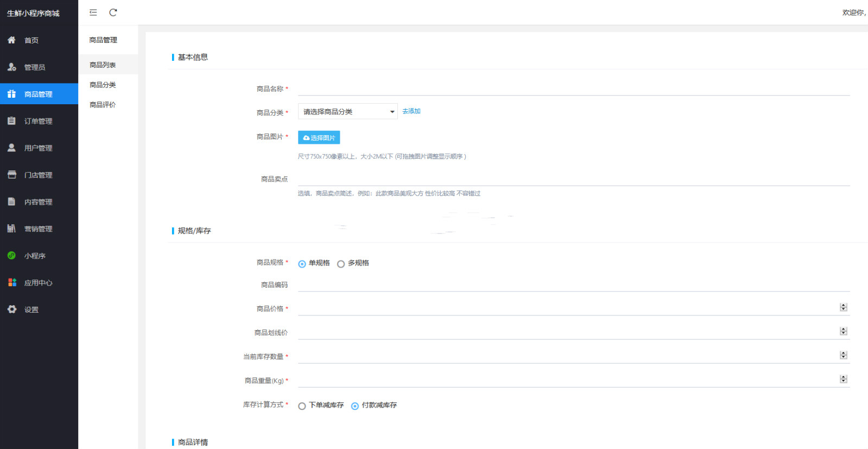Click the refresh icon in top bar

tap(113, 12)
